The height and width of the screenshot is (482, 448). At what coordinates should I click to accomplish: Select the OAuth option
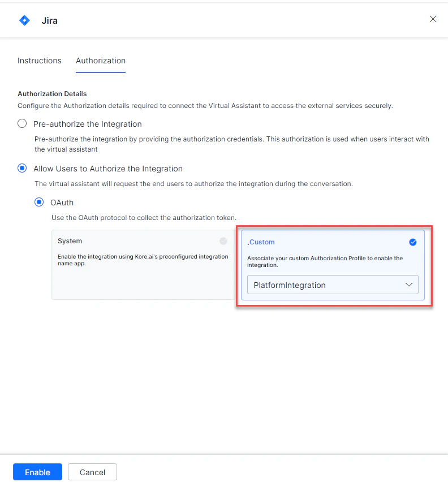pyautogui.click(x=39, y=202)
